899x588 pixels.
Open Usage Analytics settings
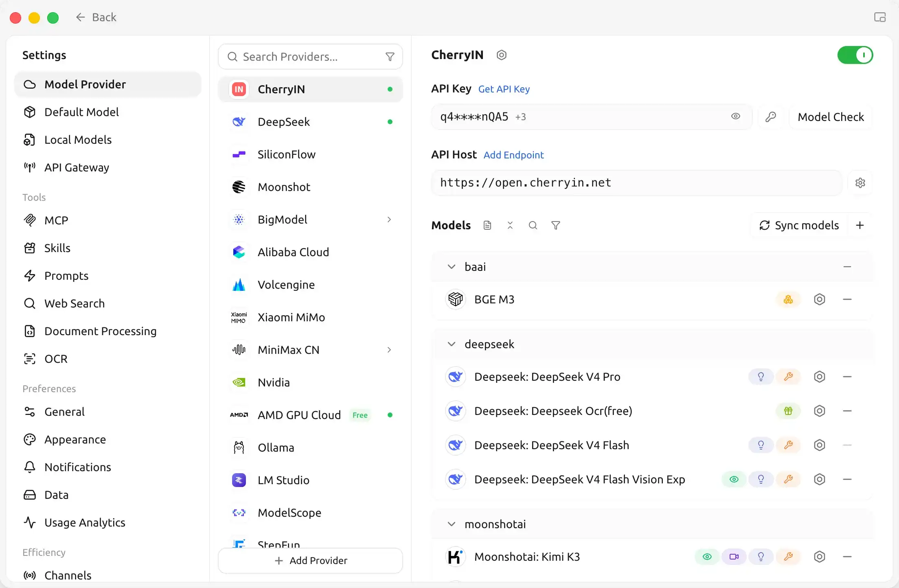click(x=107, y=522)
